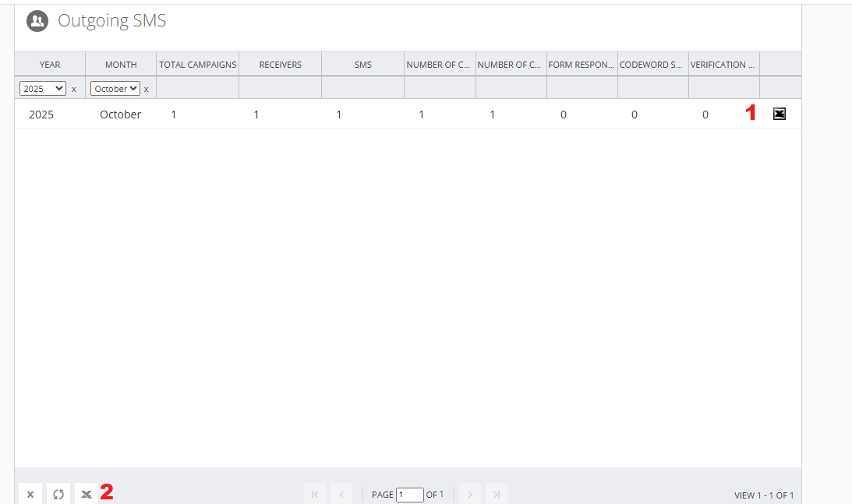Click the page number input field
The image size is (852, 504).
point(410,495)
